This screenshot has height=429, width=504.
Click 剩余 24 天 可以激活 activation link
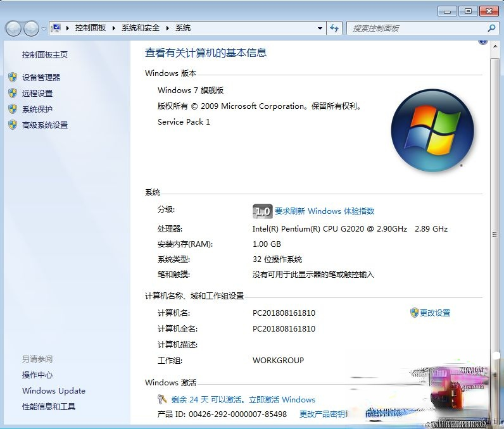(243, 399)
